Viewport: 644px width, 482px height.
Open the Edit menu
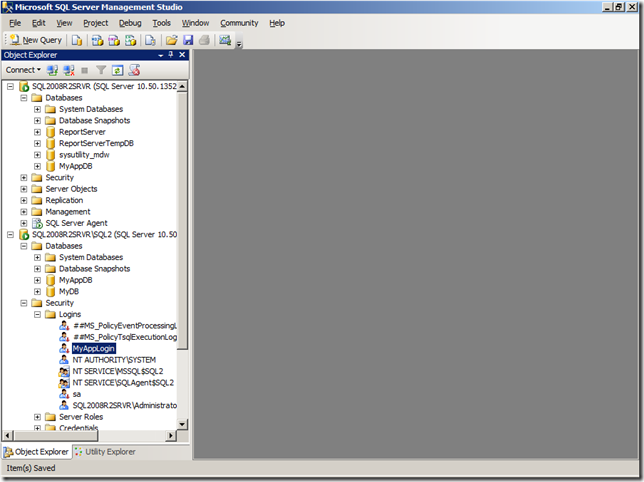pos(39,23)
